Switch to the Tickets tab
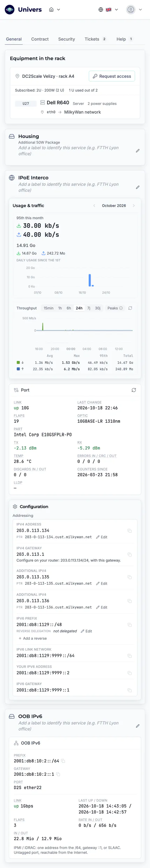The width and height of the screenshot is (150, 868). [x=95, y=39]
